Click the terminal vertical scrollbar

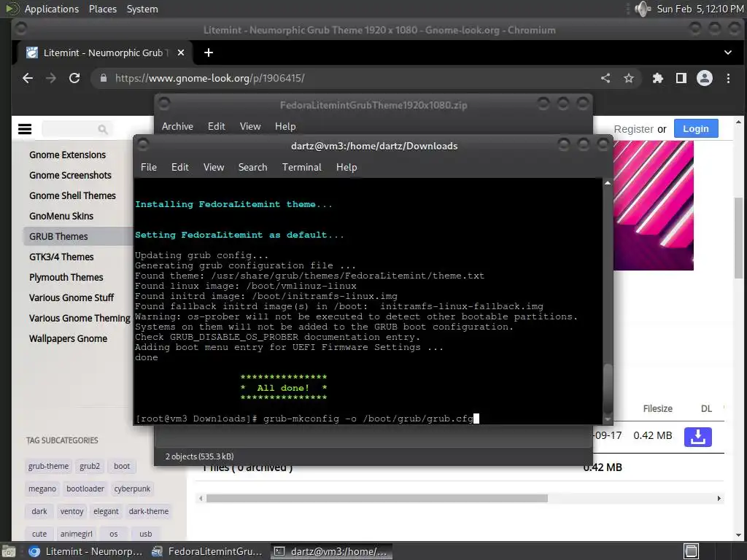[608, 389]
